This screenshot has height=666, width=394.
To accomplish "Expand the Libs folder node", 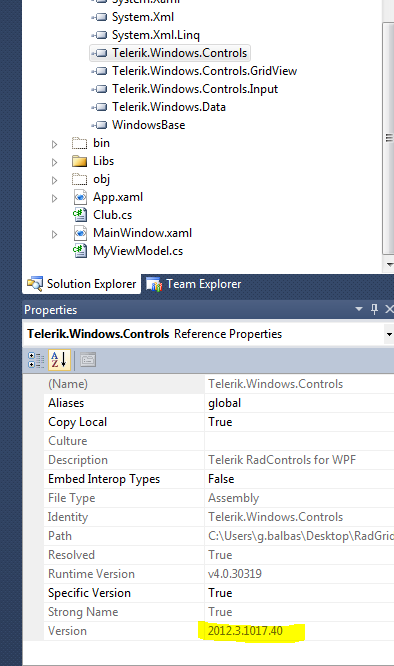I will tap(54, 162).
